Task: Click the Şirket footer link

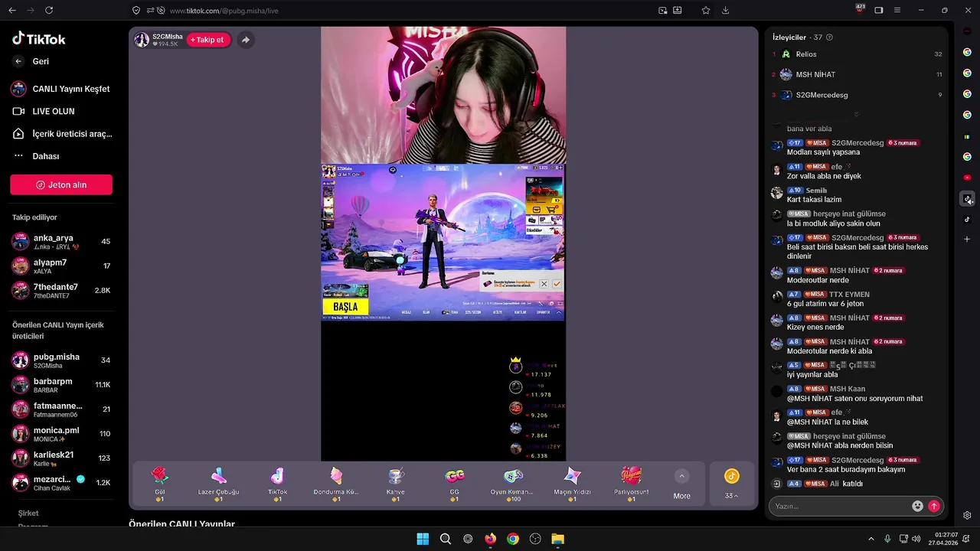Action: (28, 513)
